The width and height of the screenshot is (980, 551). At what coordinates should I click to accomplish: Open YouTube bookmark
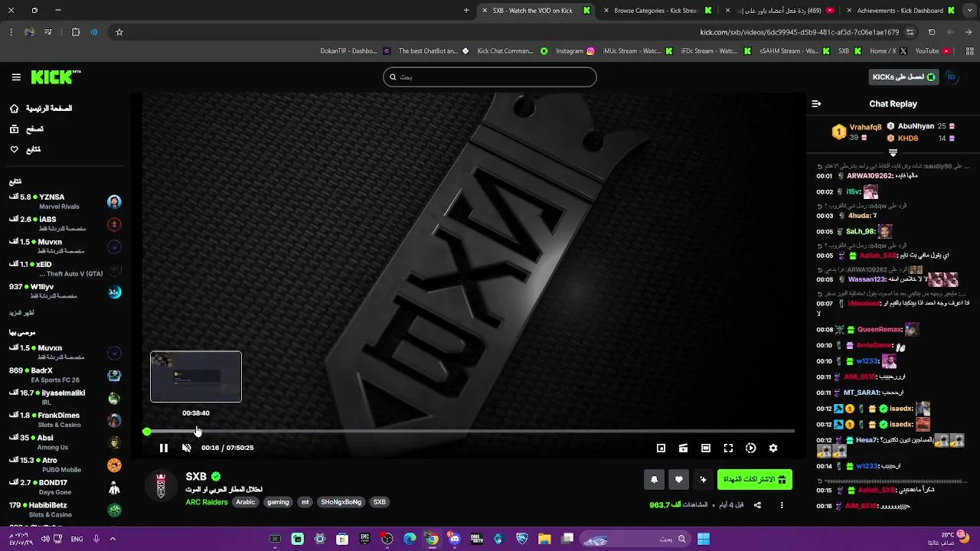(x=933, y=51)
